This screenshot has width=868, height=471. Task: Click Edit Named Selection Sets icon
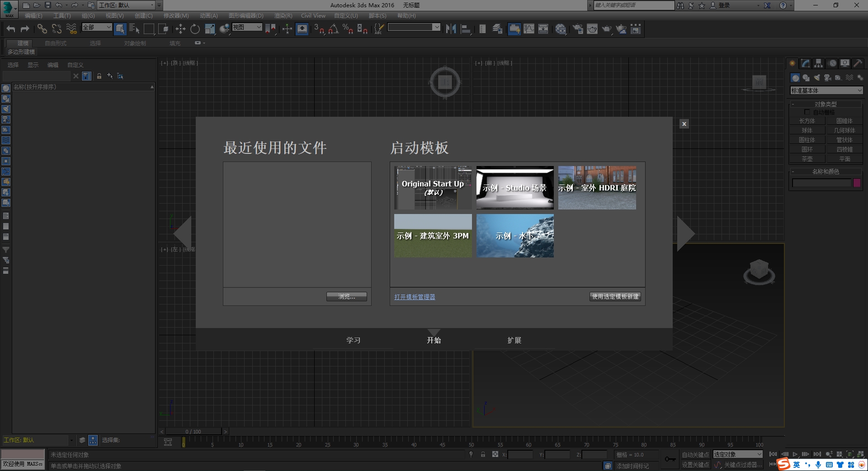coord(378,29)
